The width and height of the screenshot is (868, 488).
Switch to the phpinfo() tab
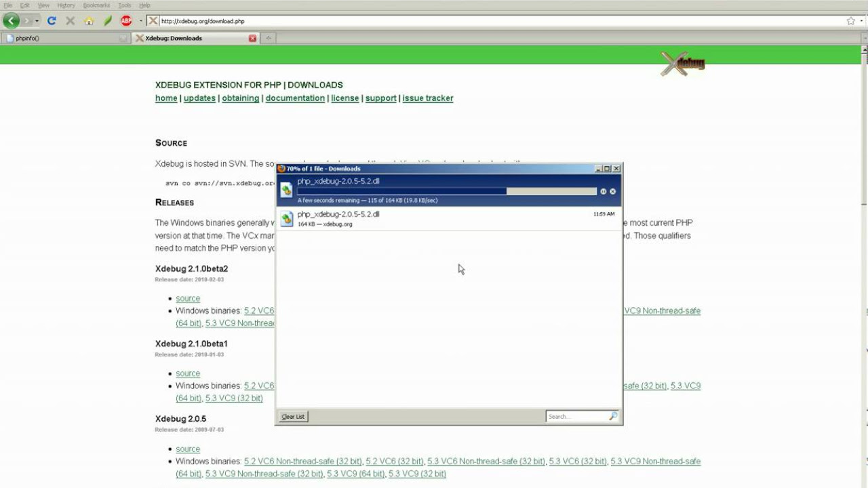[x=65, y=39]
